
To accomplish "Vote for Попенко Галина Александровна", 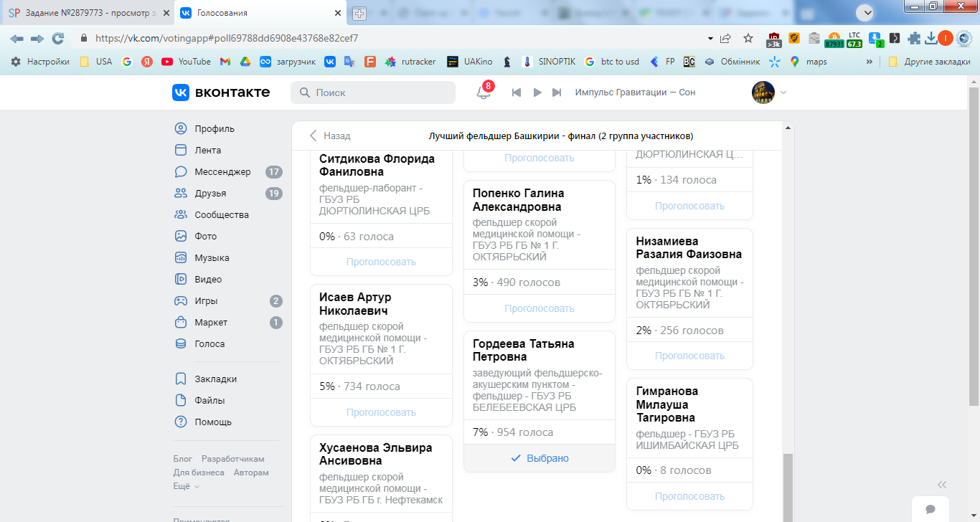I will pos(540,308).
